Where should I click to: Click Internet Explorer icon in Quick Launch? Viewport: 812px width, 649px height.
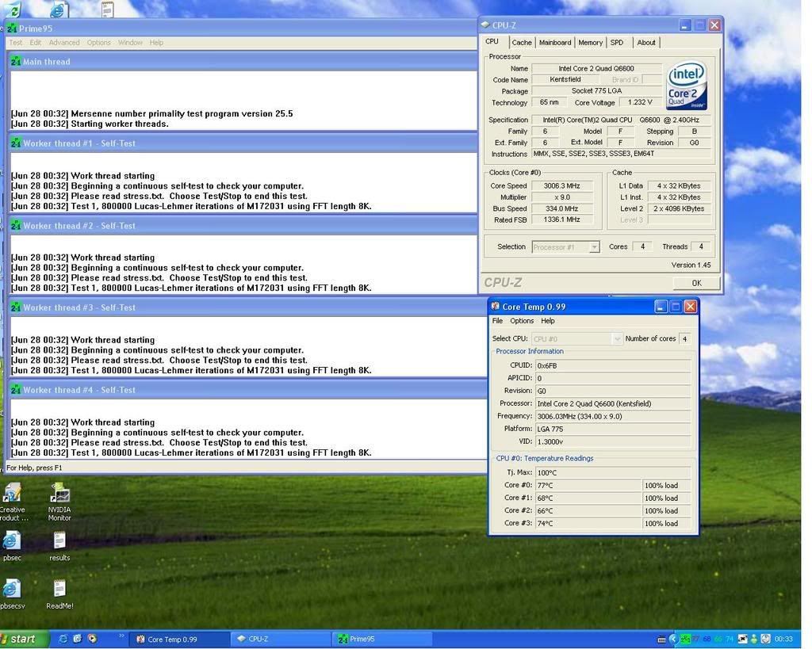point(63,639)
